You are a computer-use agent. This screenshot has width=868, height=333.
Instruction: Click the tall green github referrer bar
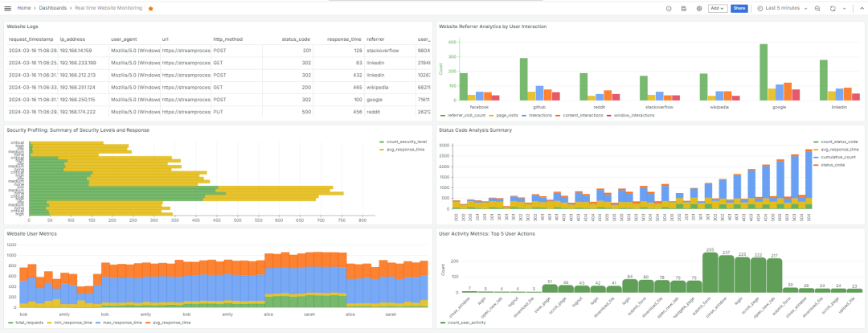523,80
